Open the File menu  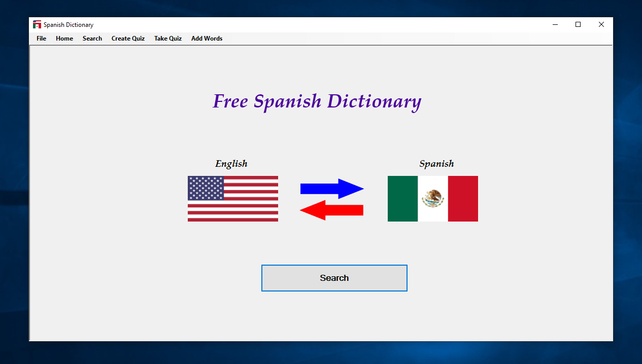(41, 39)
